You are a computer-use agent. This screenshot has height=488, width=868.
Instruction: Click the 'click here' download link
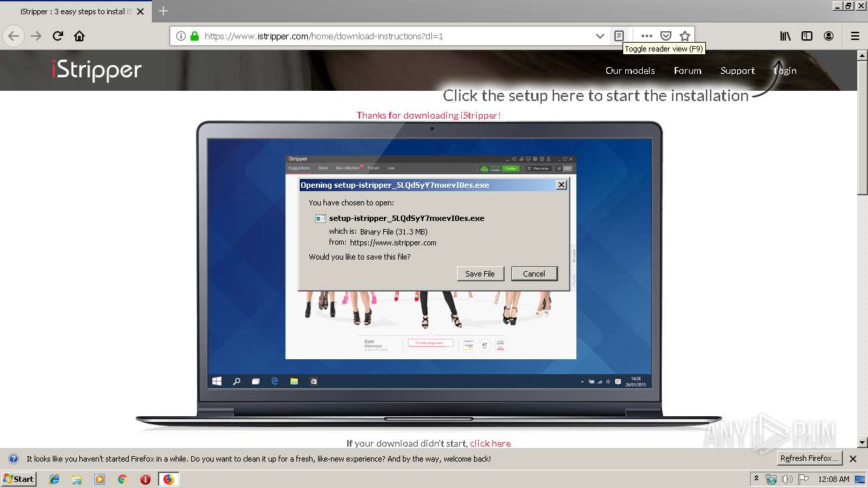pyautogui.click(x=490, y=443)
